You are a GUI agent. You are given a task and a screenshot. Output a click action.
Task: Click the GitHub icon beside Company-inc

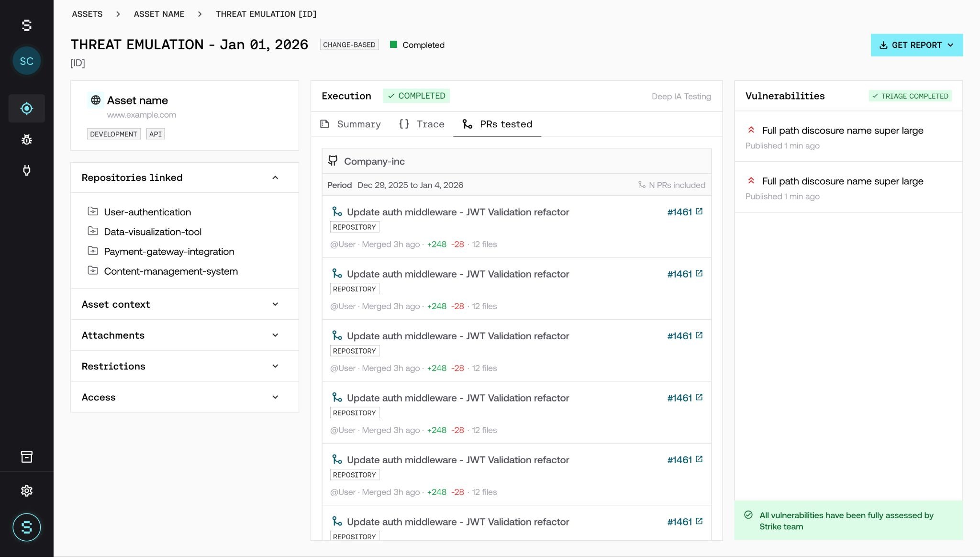click(x=333, y=161)
